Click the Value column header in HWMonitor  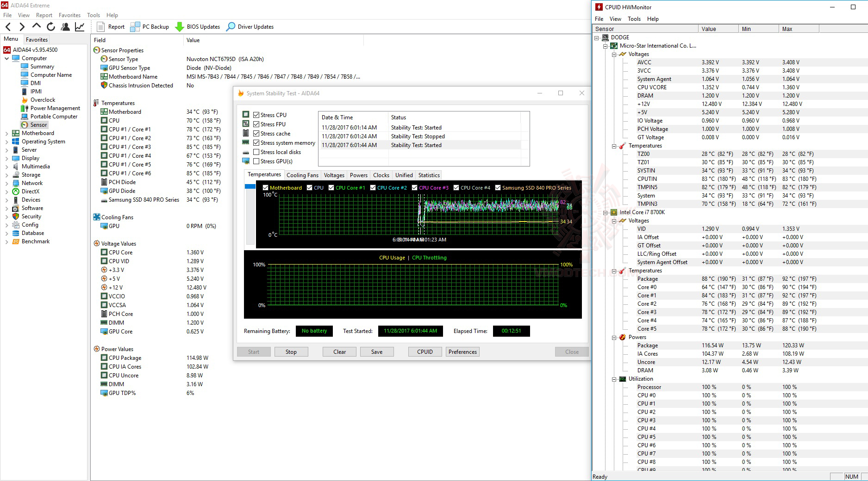click(718, 29)
